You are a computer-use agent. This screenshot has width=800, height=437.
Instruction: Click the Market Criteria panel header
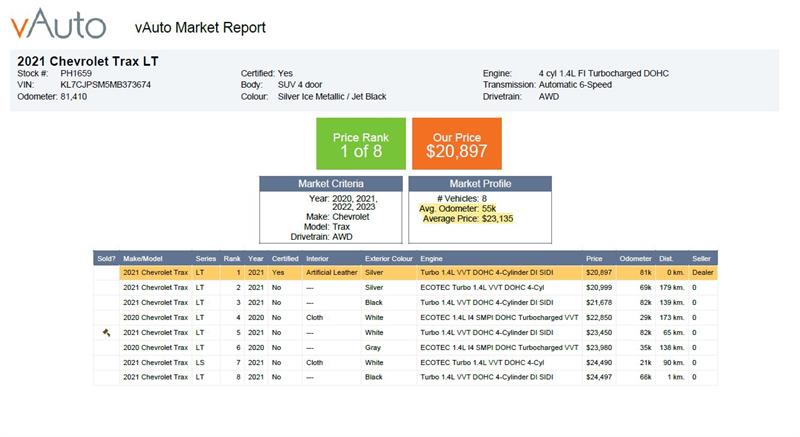(x=331, y=184)
